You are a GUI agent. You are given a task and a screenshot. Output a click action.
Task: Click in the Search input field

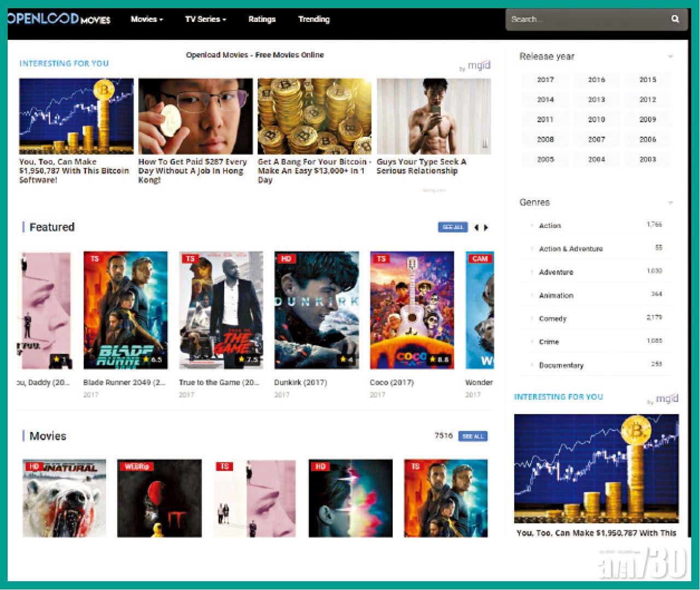[585, 19]
